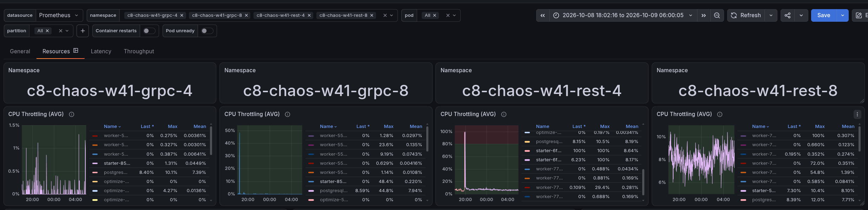This screenshot has height=210, width=868.
Task: Click the grpc-8 CPU Throttling chart
Action: tap(270, 160)
